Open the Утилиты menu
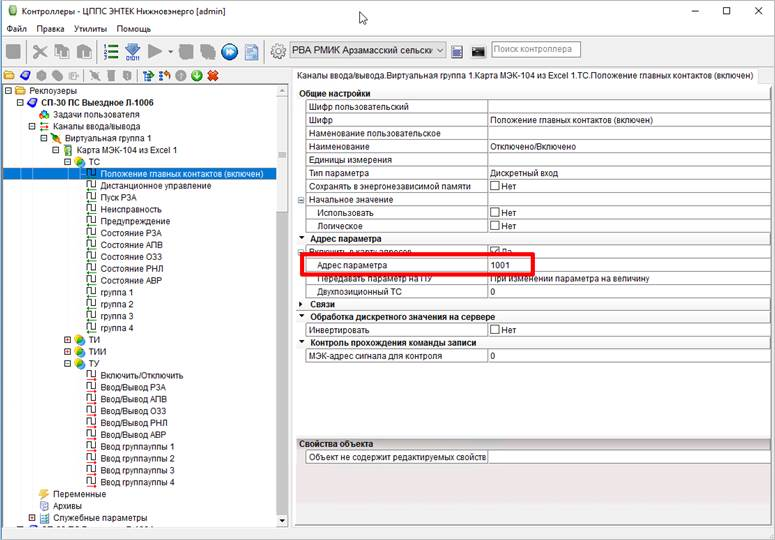Screen dimensions: 775x540 click(90, 29)
